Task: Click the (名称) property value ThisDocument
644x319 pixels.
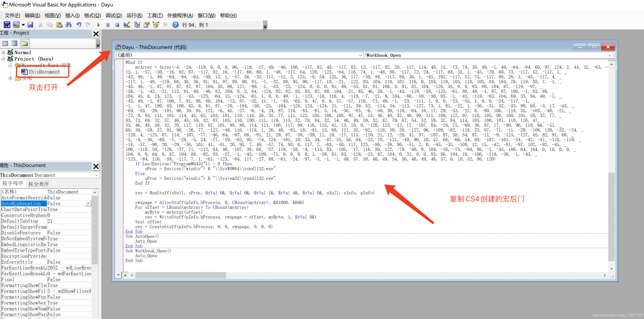Action: (x=69, y=192)
